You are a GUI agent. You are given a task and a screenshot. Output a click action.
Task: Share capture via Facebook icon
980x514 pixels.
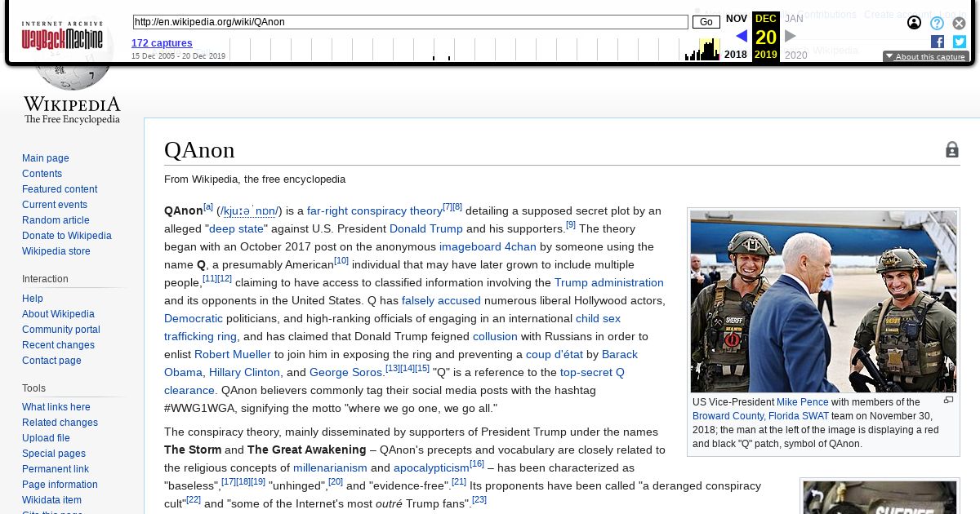click(x=938, y=42)
